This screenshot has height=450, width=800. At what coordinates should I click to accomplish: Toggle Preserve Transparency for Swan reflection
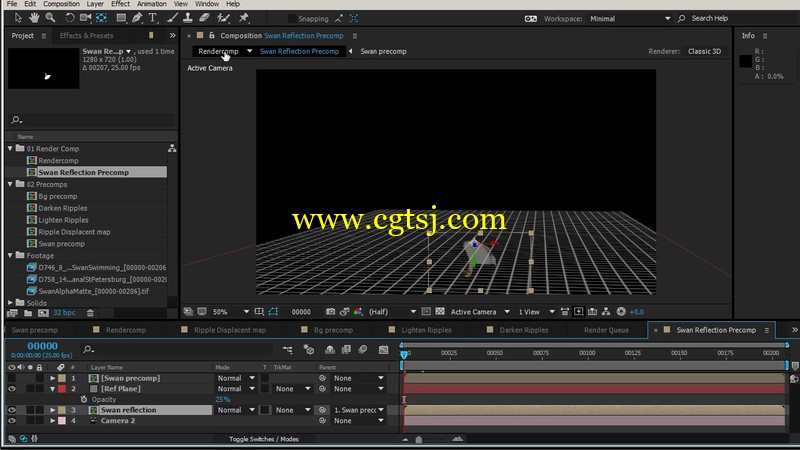[x=265, y=410]
